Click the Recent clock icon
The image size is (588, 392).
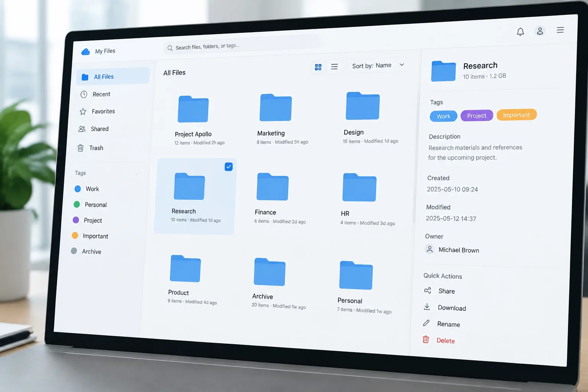[84, 95]
